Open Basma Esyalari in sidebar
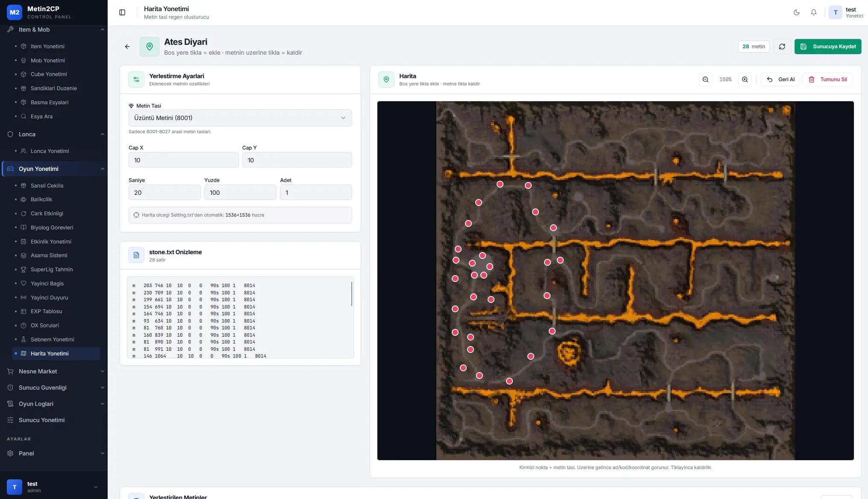The height and width of the screenshot is (499, 868). [50, 102]
